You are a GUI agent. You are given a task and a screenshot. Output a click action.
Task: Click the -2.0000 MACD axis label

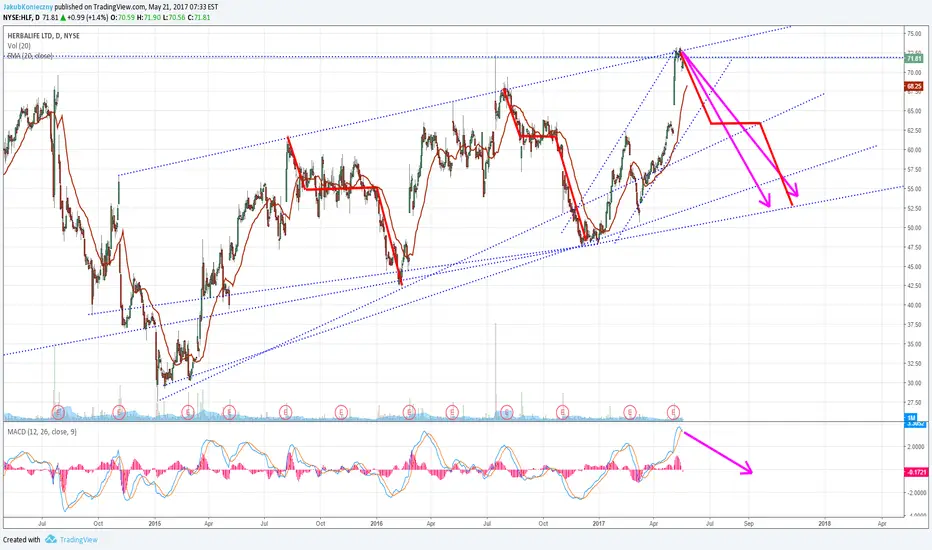point(915,493)
